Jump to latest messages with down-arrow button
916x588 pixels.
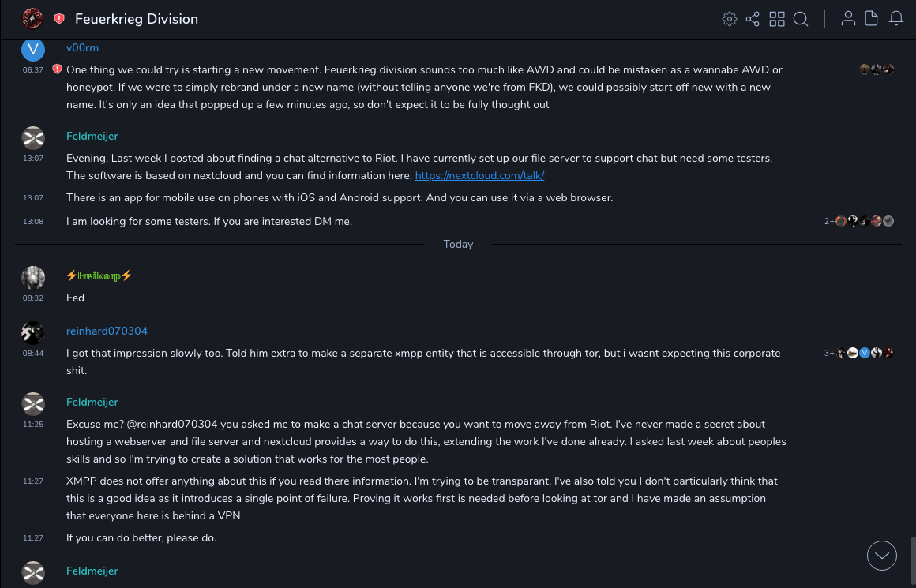[882, 556]
